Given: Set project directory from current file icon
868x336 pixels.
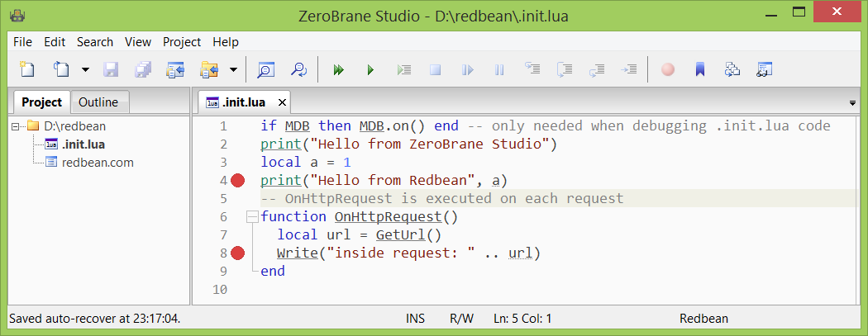Looking at the screenshot, I should pyautogui.click(x=175, y=69).
